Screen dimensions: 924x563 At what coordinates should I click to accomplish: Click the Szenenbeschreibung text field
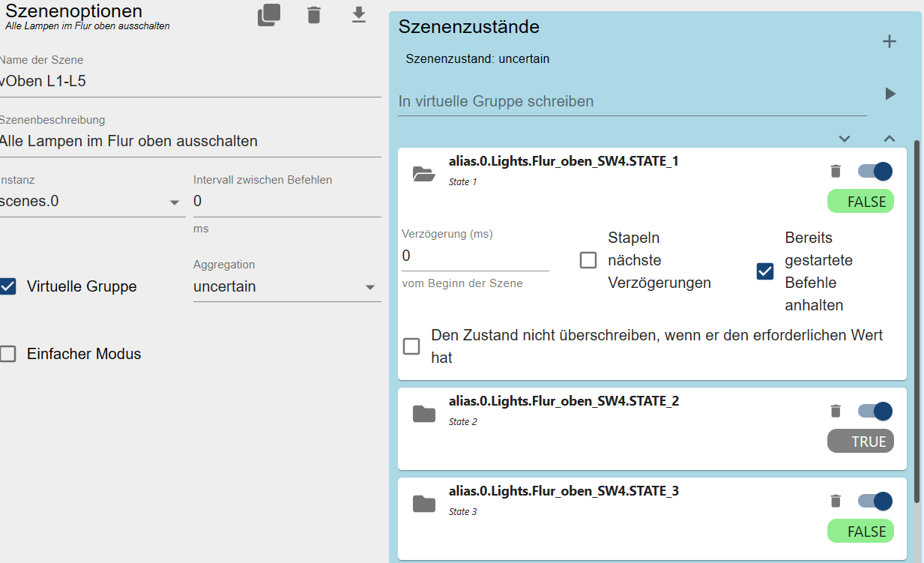point(190,141)
